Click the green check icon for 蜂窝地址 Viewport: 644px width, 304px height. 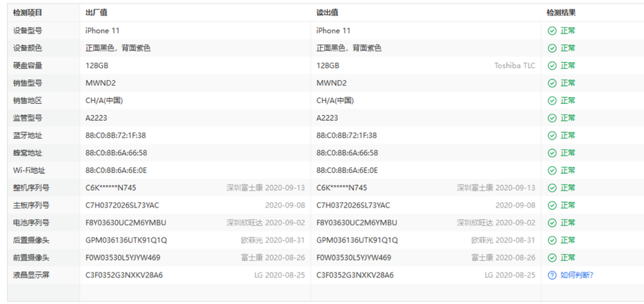tap(552, 153)
